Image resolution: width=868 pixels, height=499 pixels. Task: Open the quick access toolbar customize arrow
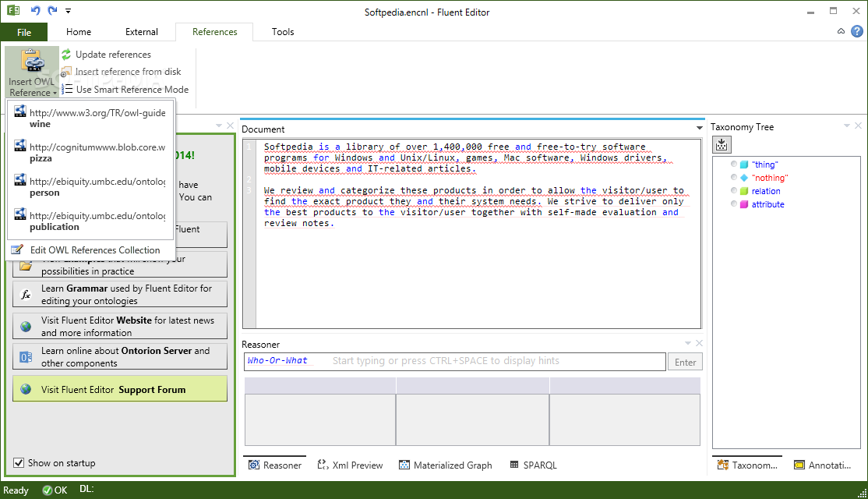tap(68, 10)
